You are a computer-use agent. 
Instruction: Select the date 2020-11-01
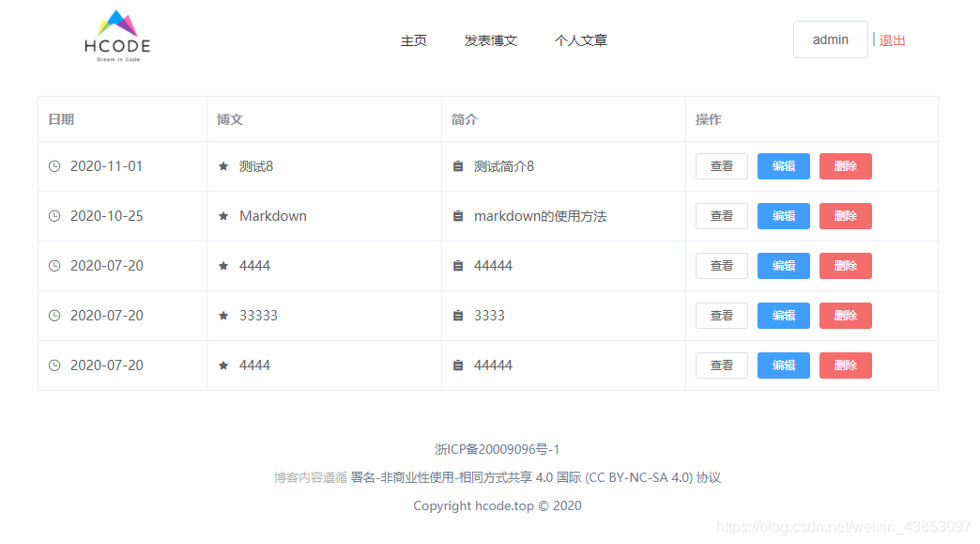(106, 166)
